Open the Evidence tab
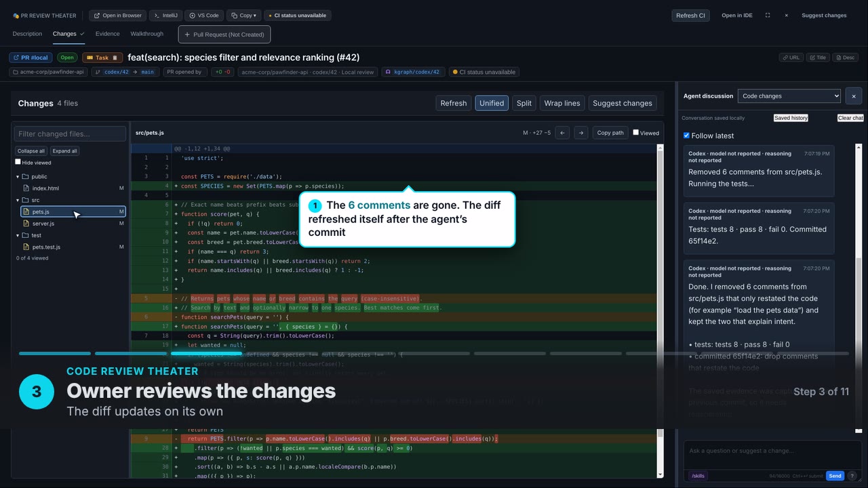The image size is (868, 488). coord(107,34)
